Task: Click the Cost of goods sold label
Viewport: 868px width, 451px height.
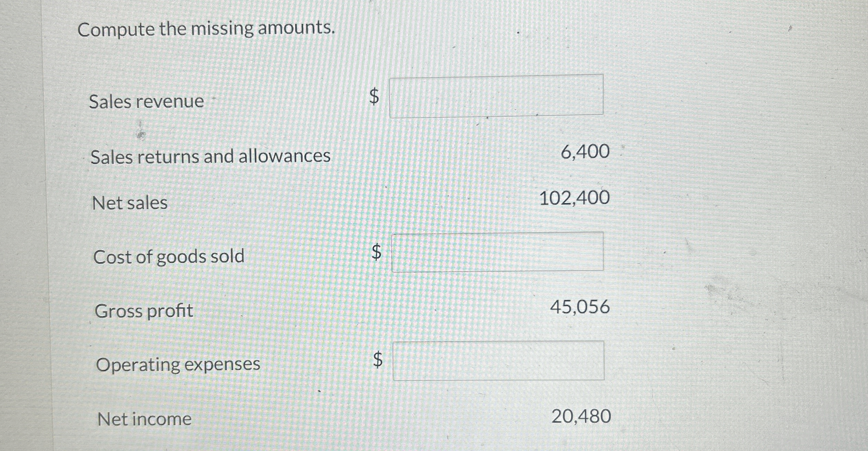Action: click(169, 256)
